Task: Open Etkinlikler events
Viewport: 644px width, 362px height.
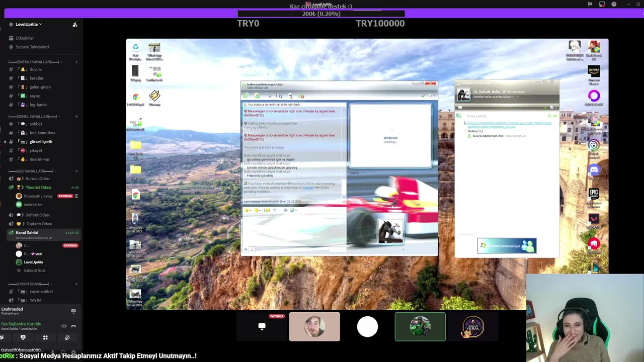Action: (x=25, y=38)
